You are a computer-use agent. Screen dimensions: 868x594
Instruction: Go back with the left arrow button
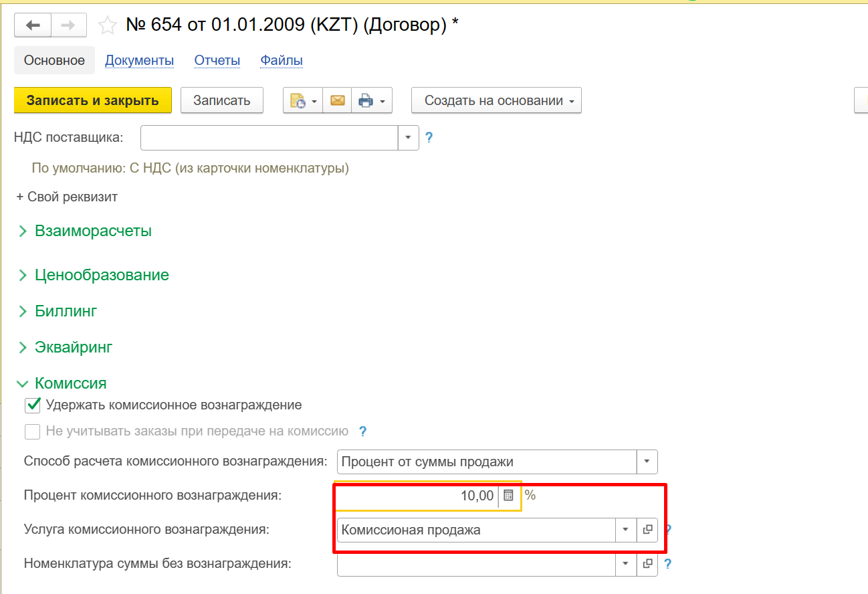[x=33, y=25]
